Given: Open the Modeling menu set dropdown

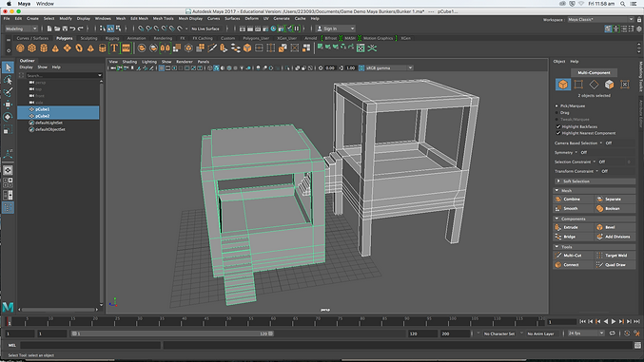Looking at the screenshot, I should (x=21, y=29).
